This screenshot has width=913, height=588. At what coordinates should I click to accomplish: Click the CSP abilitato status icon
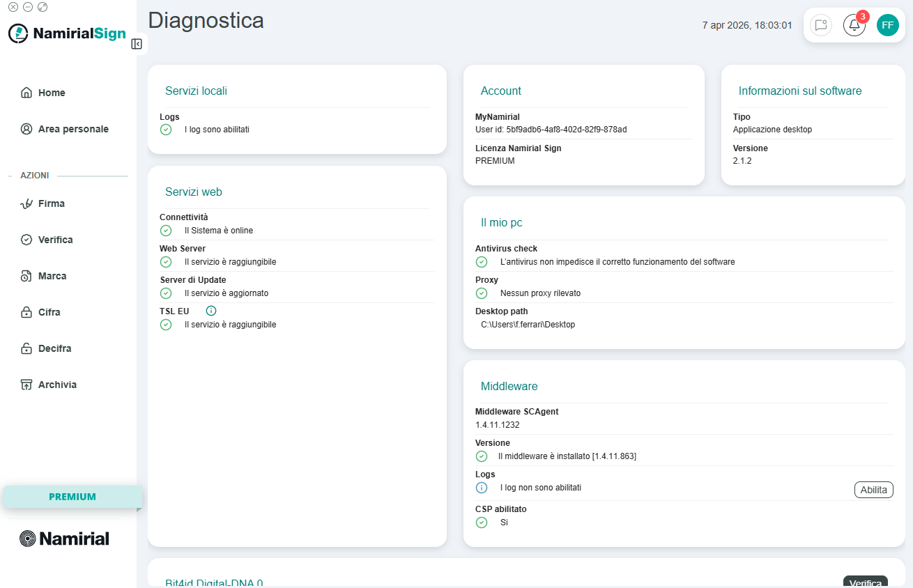pyautogui.click(x=482, y=523)
